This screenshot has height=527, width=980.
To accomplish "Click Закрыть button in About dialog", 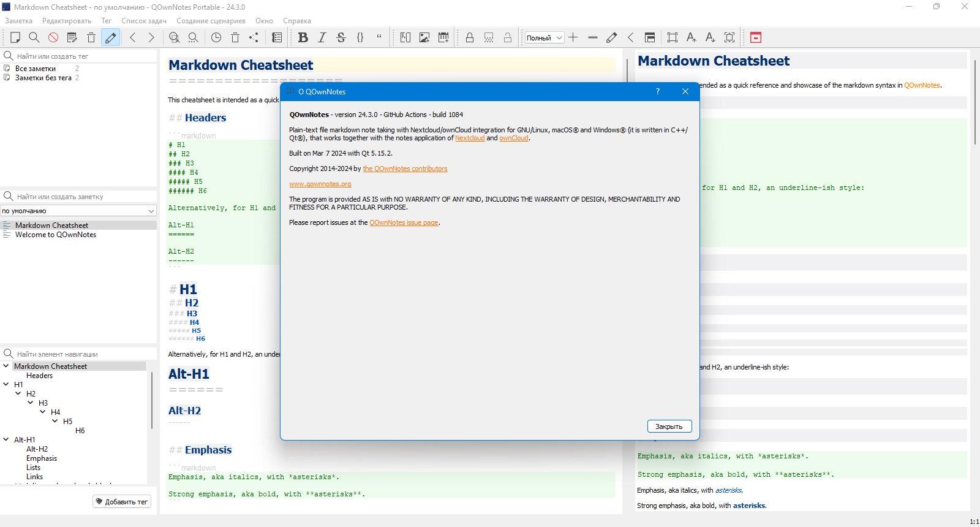I will [669, 427].
